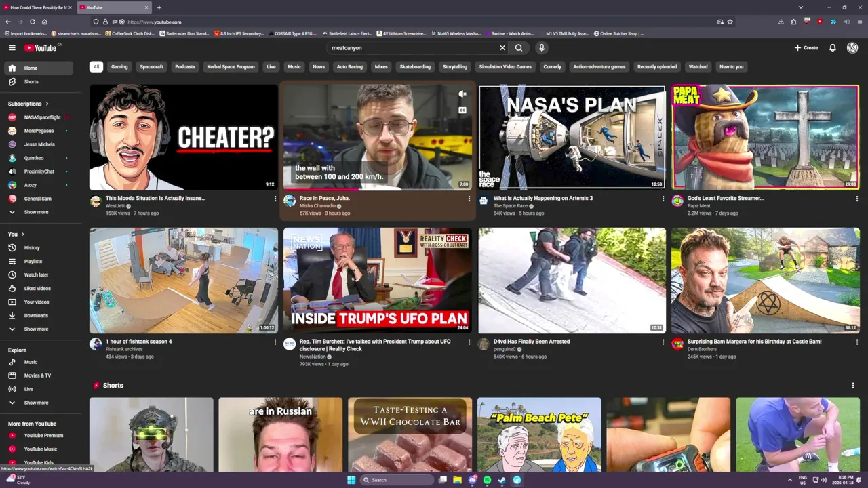
Task: Play the CHEATER? Mooda video thumbnail
Action: coord(184,137)
